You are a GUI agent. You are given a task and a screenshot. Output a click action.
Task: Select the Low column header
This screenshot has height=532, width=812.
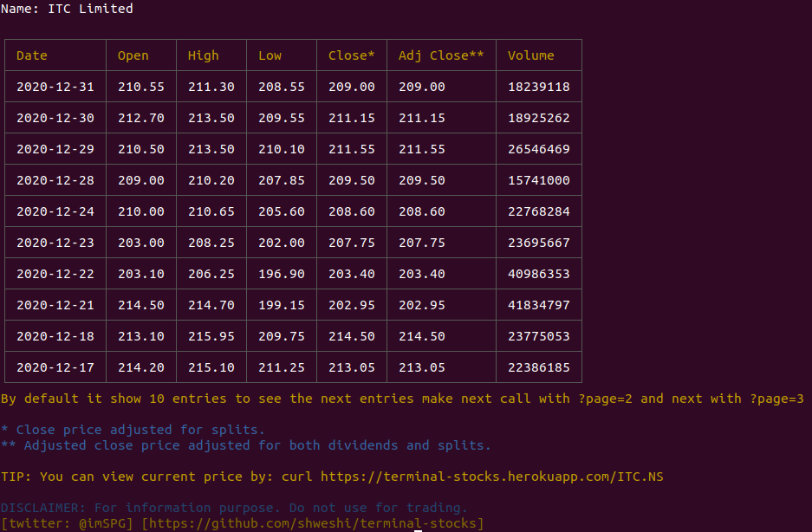pyautogui.click(x=270, y=55)
